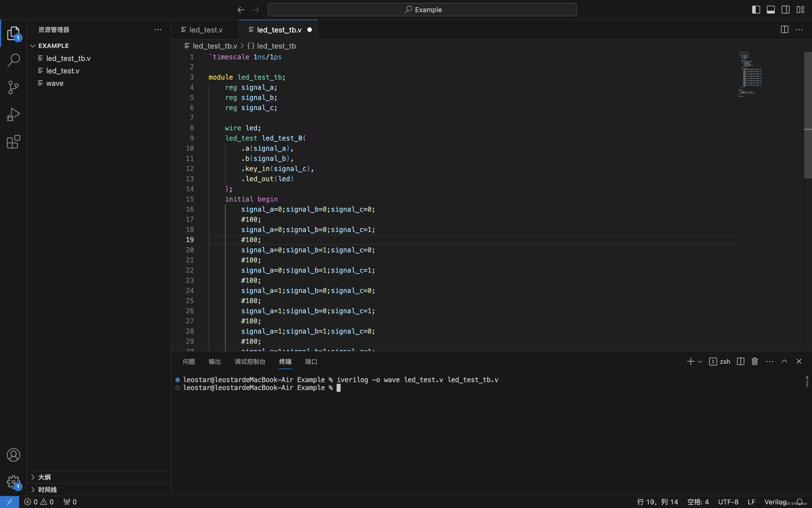The height and width of the screenshot is (508, 812).
Task: Expand the 时间线 timeline section
Action: [99, 490]
